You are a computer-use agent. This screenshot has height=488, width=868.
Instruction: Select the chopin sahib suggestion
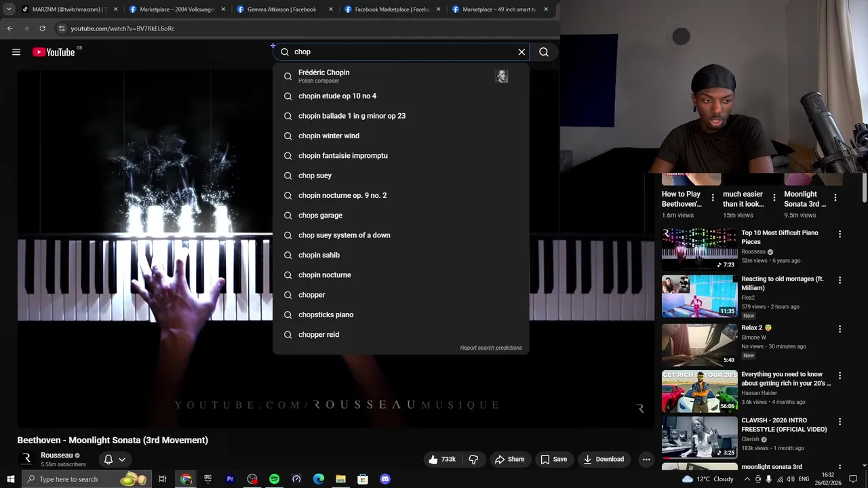coord(401,255)
